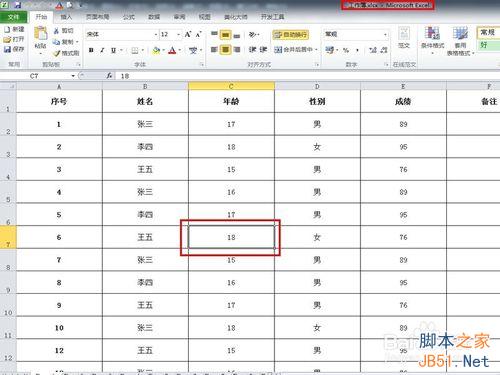Expand the Name Box C7 dropdown arrow
The height and width of the screenshot is (375, 500).
click(73, 76)
